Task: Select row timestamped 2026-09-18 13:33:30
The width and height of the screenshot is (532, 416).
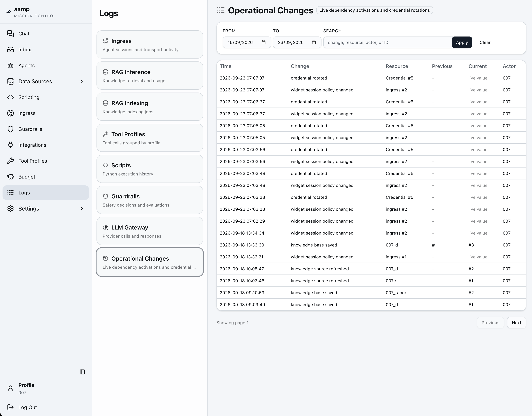Action: pyautogui.click(x=371, y=245)
